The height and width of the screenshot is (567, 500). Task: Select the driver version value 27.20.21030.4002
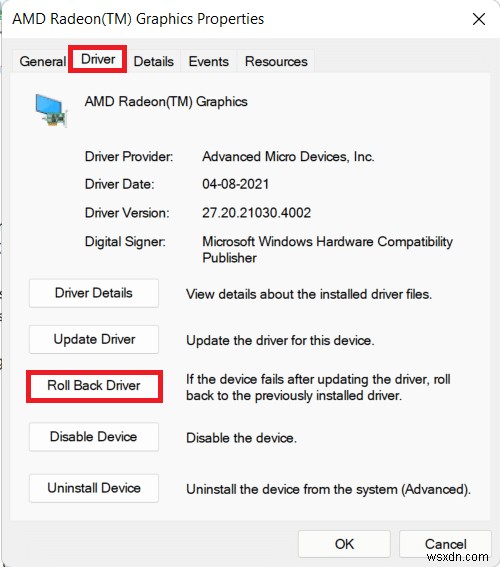(x=256, y=213)
